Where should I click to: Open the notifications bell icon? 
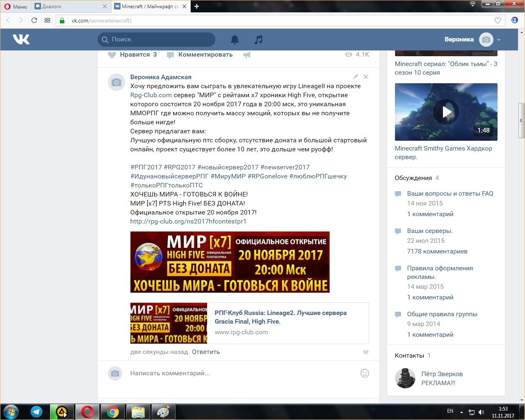(x=235, y=39)
